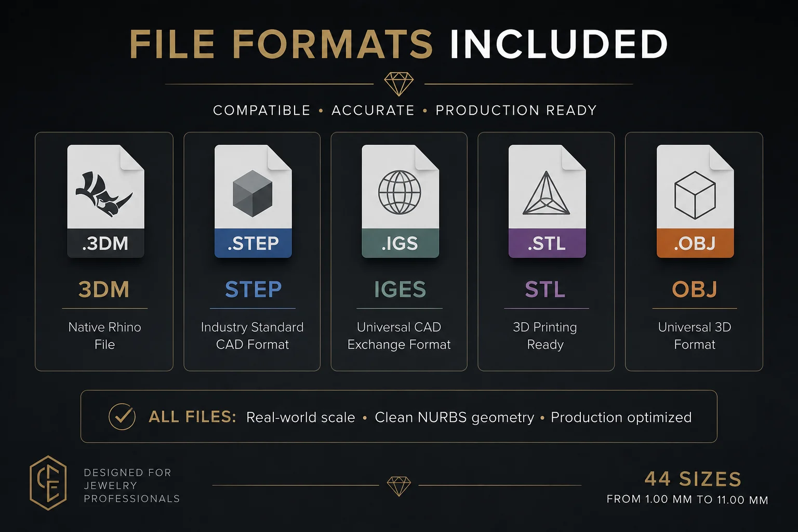Click the Native Rhino File description
Viewport: 798px width, 532px height.
(104, 336)
